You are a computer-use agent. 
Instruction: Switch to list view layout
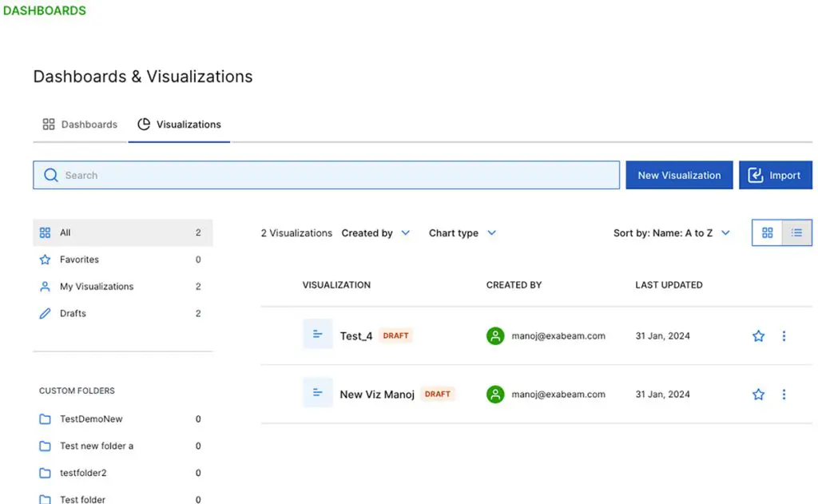pos(796,233)
